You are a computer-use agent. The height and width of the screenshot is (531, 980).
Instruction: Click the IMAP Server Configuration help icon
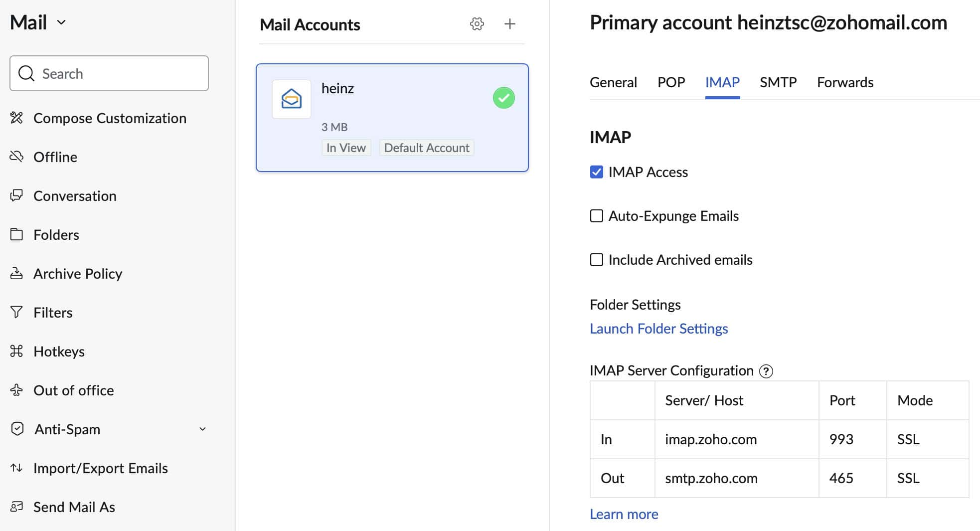tap(766, 371)
